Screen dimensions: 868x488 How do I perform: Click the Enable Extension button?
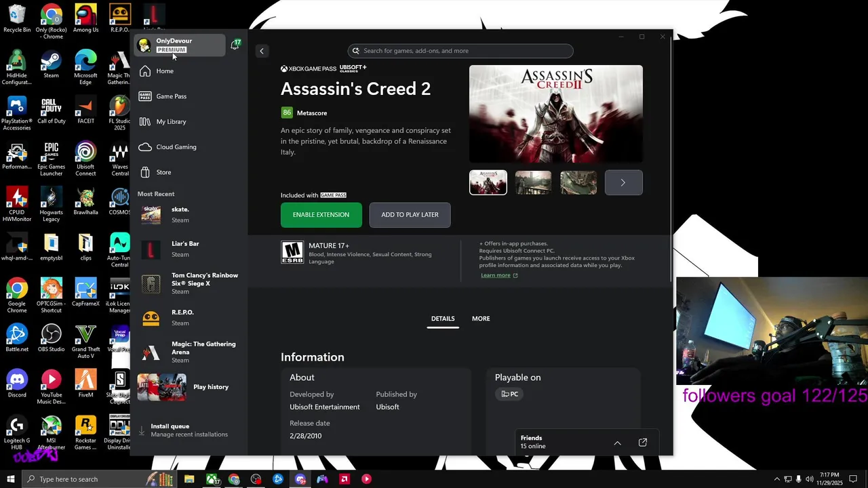coord(321,215)
